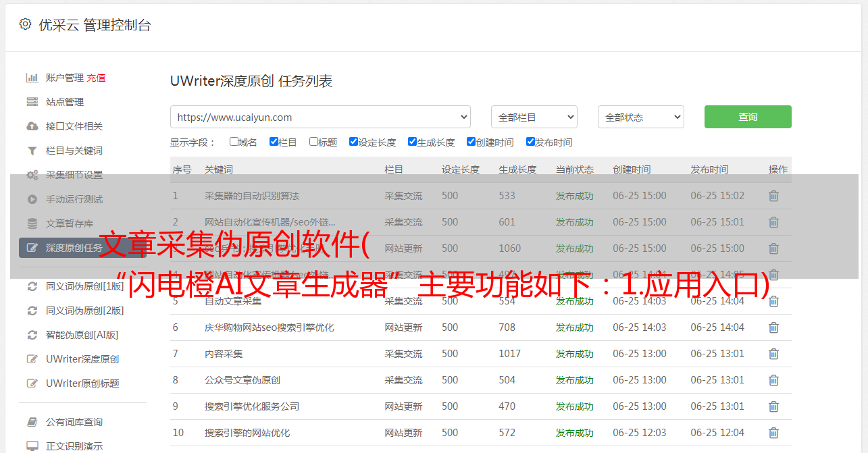Click the gear icon beside 优采云 管理控制台
Image resolution: width=868 pixels, height=453 pixels.
tap(25, 24)
